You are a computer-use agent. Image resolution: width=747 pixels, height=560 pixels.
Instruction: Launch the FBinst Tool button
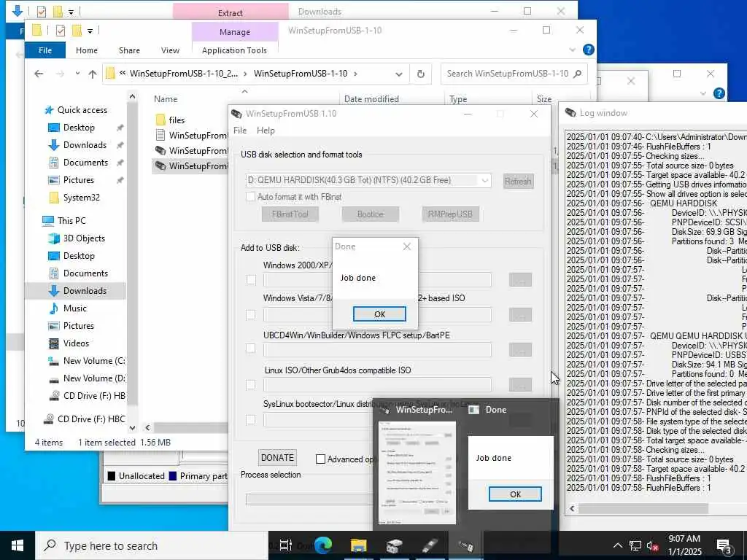pos(290,214)
